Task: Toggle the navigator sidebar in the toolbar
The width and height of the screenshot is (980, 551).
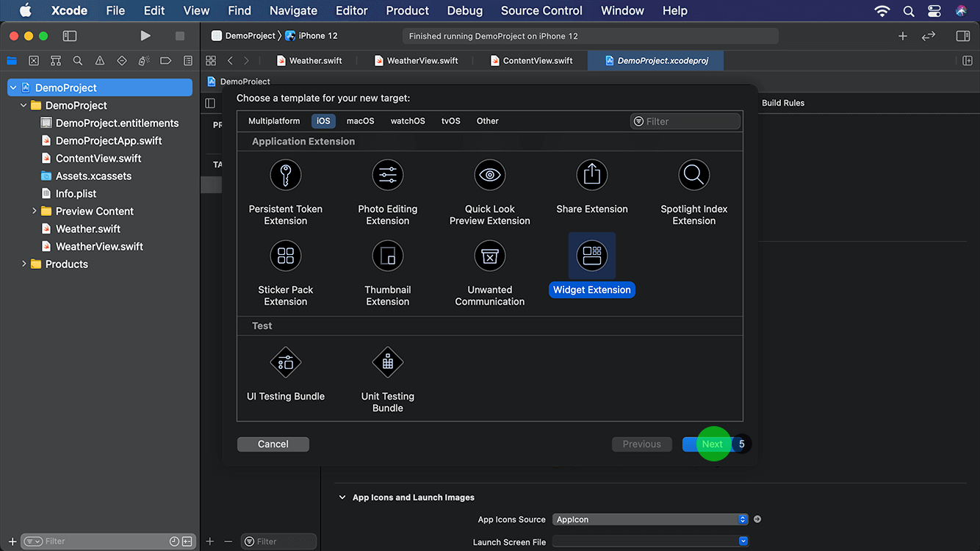Action: tap(70, 36)
